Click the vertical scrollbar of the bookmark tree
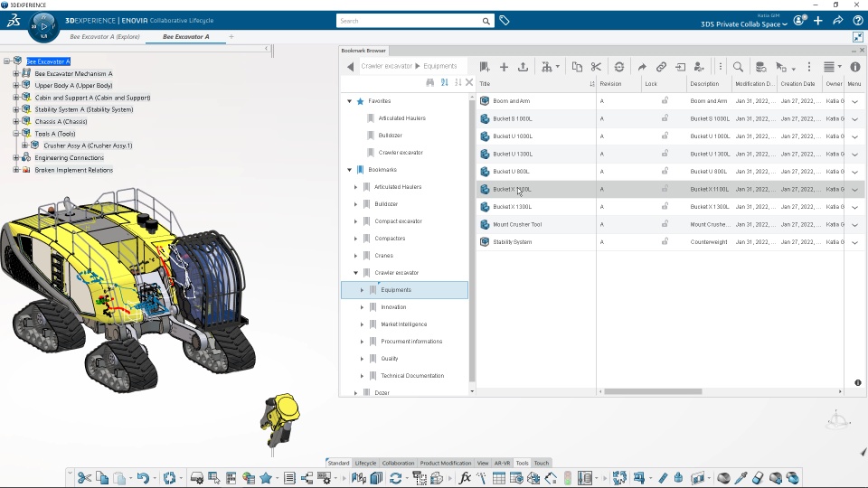 [x=472, y=240]
